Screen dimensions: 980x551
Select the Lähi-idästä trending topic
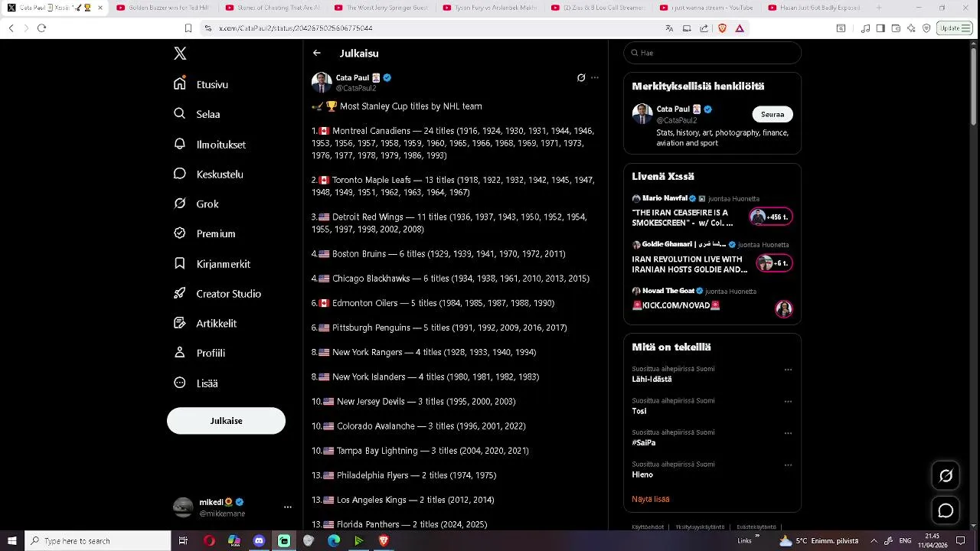point(652,379)
